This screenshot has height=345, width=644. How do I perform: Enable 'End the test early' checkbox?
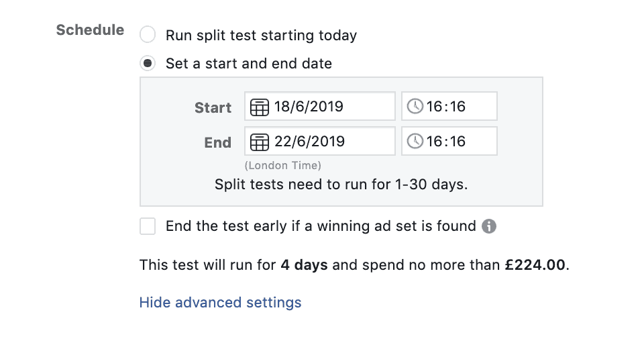point(148,226)
